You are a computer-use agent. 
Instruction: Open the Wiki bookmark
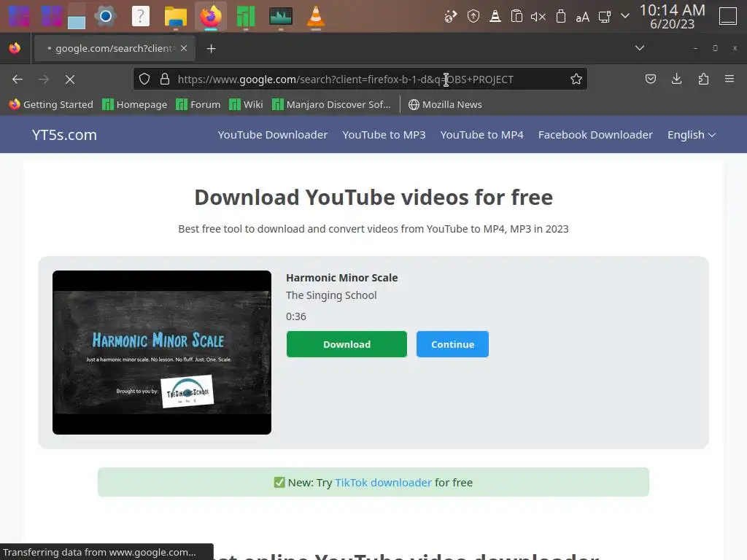coord(246,104)
